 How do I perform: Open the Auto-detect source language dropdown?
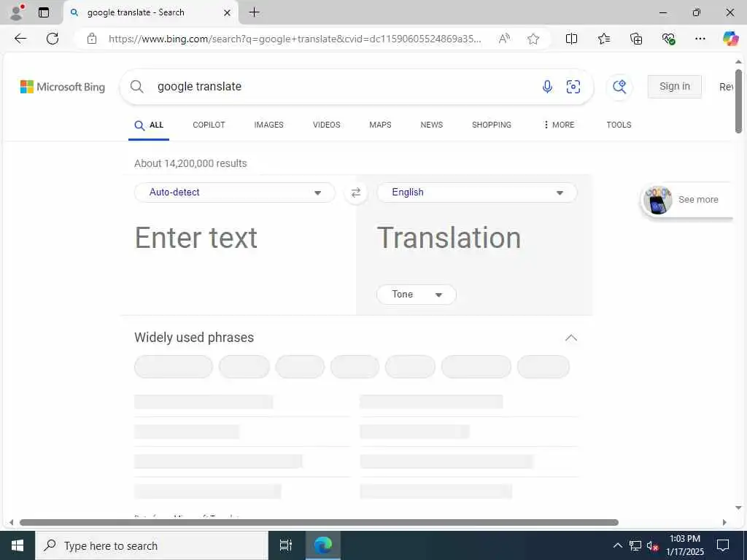pos(235,192)
